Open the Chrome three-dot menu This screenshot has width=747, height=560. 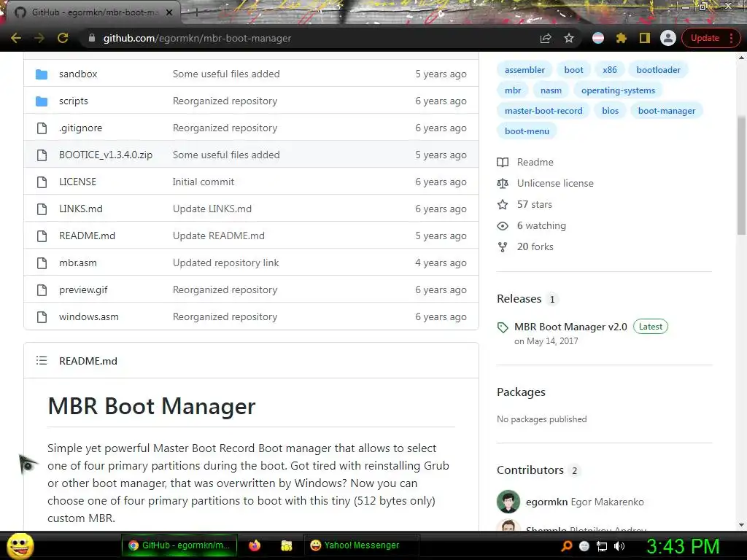[x=731, y=38]
